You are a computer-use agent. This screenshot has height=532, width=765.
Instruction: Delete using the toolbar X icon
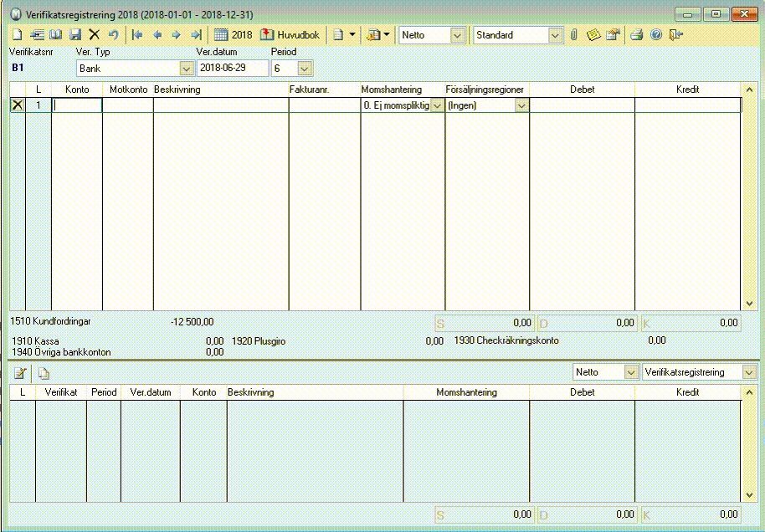(95, 34)
